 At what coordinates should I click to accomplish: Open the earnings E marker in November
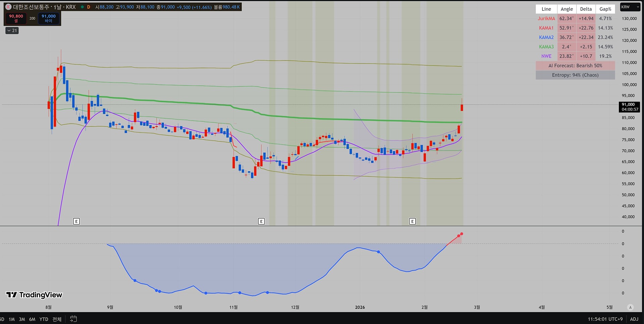point(261,221)
